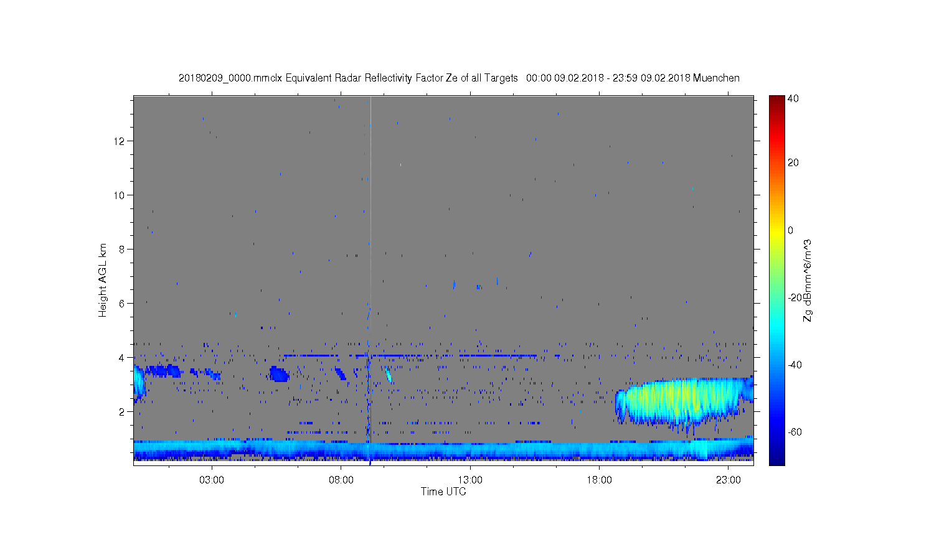Click the height tick label '6'

(x=123, y=304)
